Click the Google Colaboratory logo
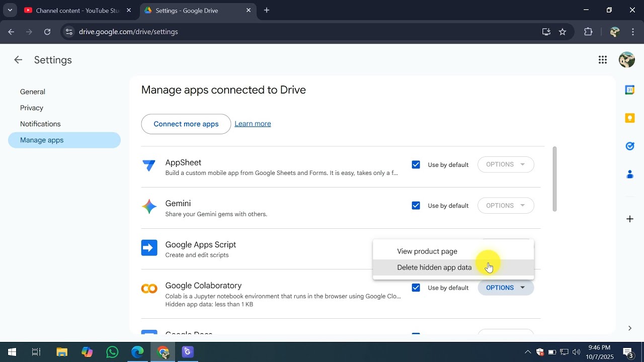This screenshot has height=362, width=644. point(149,289)
